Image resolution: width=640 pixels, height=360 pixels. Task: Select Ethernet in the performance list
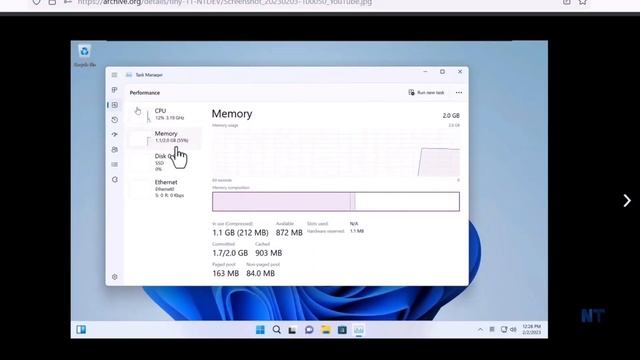(x=164, y=189)
